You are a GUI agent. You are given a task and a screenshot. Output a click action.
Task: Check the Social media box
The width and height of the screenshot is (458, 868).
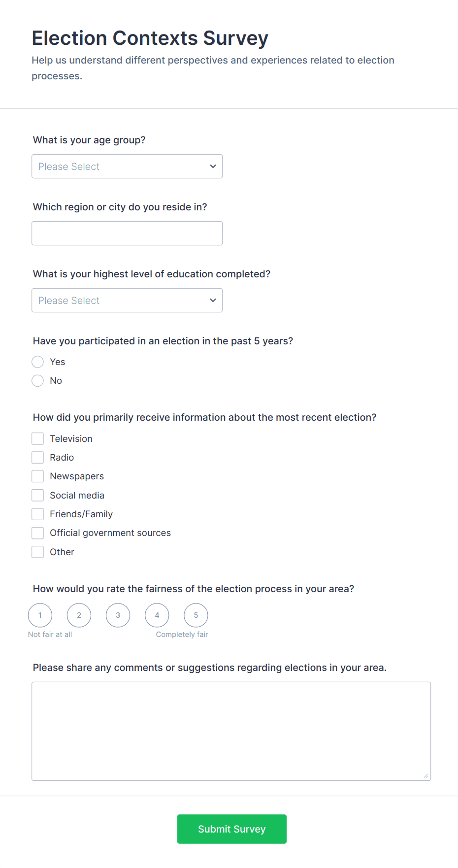(x=38, y=496)
